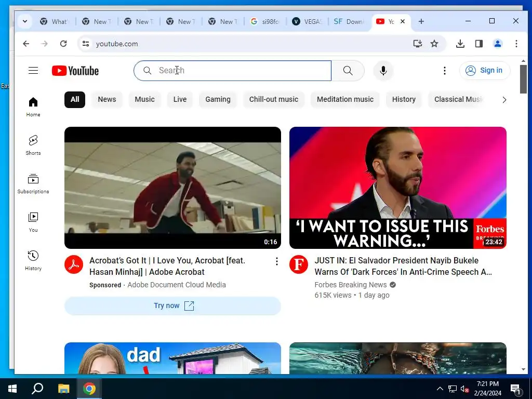The image size is (532, 399).
Task: Click the page vertical scrollbar thumb
Action: [x=523, y=79]
